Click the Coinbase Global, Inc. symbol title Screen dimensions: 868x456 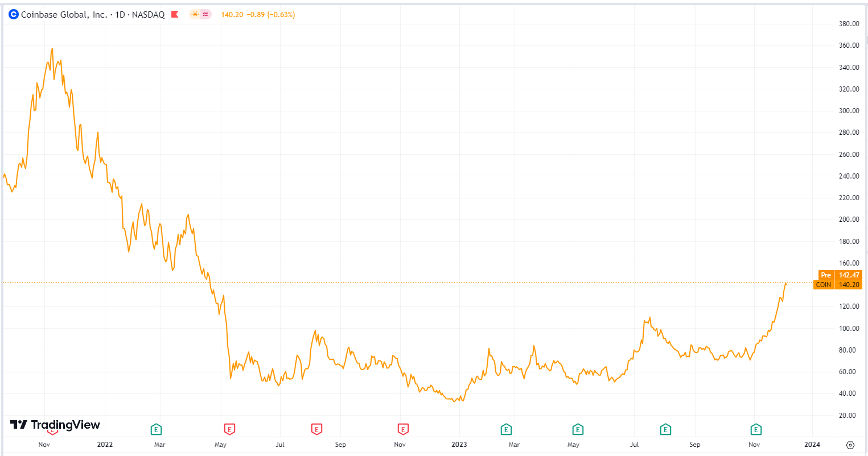tap(93, 14)
